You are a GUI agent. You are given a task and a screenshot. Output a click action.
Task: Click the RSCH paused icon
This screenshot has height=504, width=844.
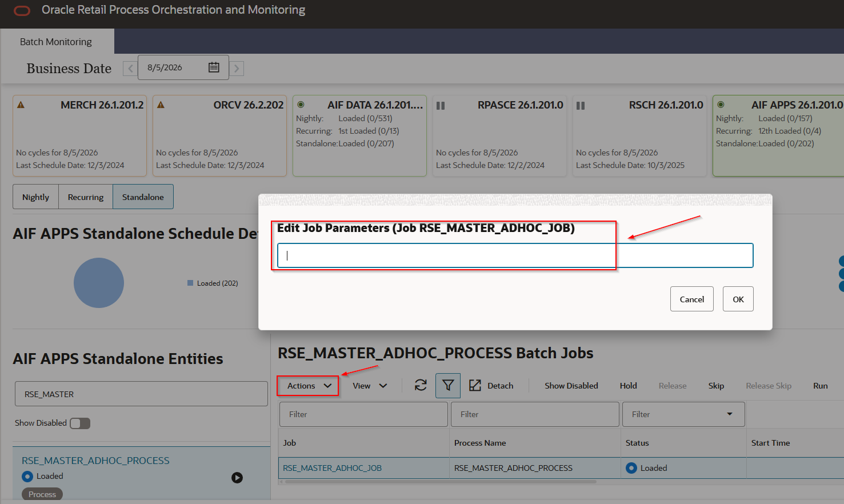click(581, 105)
